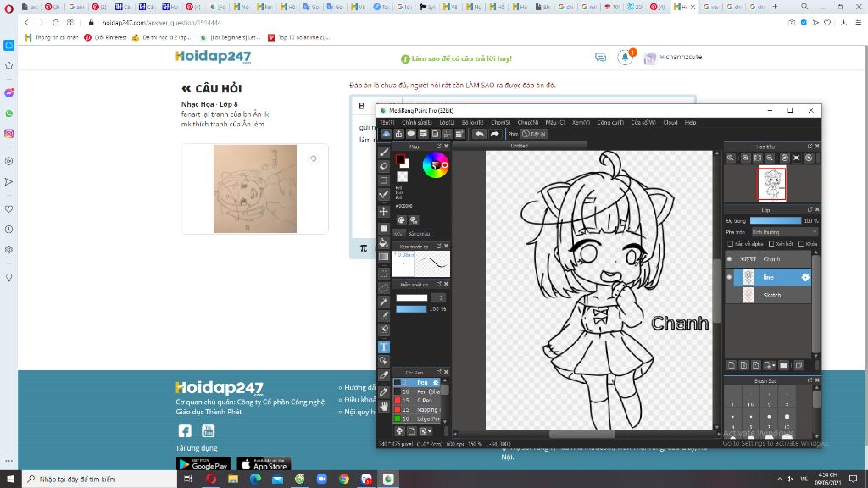The image size is (868, 488).
Task: Click the Redo arrow in MediBang toolbar
Action: click(494, 134)
